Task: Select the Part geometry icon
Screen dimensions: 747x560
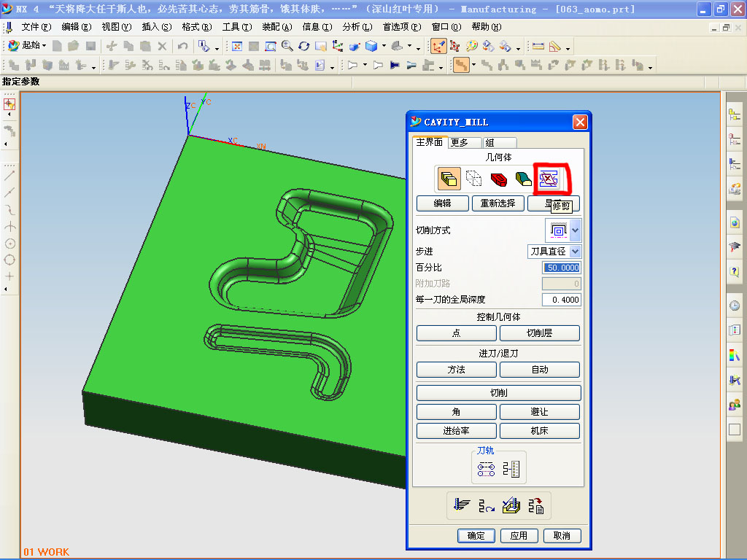Action: click(449, 179)
